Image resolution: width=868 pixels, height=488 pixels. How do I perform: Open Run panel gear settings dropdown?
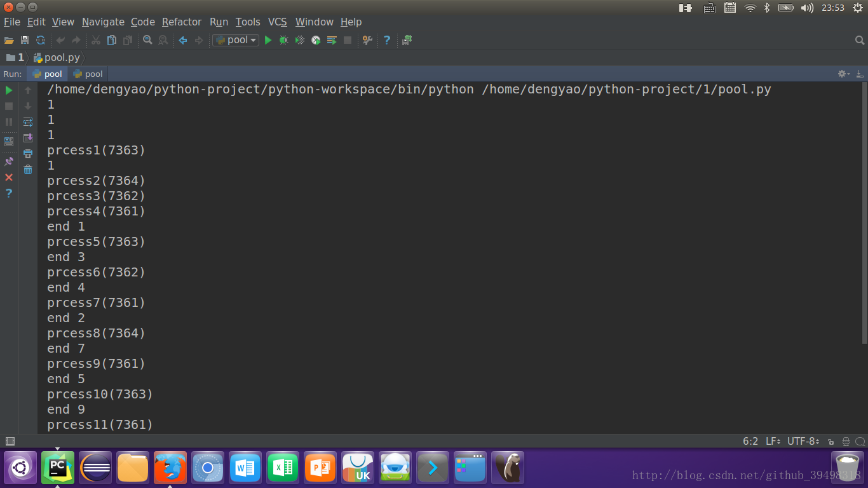[x=844, y=74]
